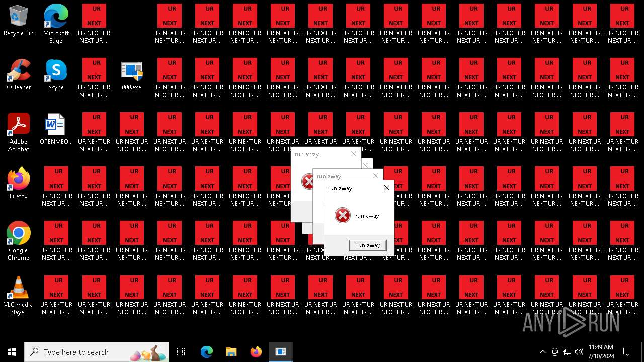Open the volume tray icon

pos(579,352)
